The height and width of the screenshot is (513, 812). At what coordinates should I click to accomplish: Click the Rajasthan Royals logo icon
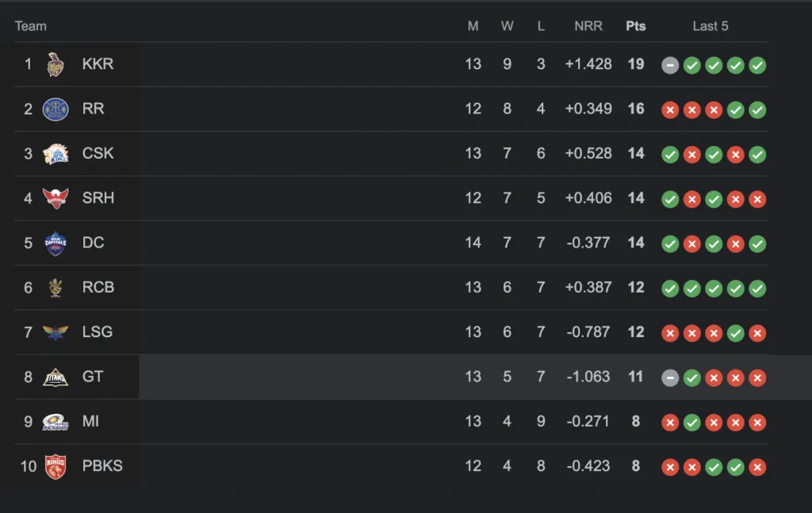[56, 109]
